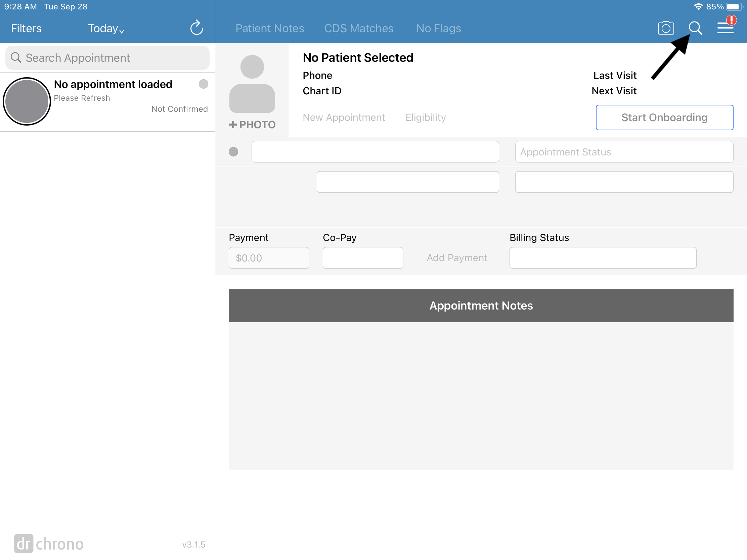This screenshot has height=560, width=747.
Task: Open Filters panel
Action: [26, 28]
